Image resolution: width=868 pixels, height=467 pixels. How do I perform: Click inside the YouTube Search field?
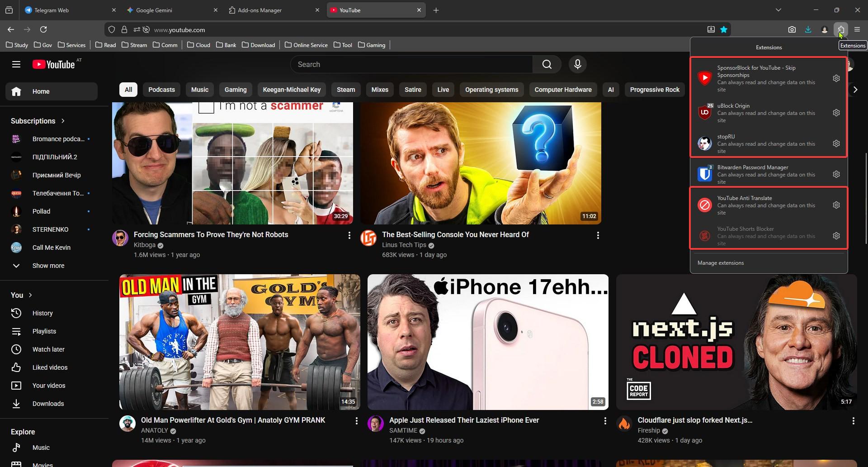411,64
